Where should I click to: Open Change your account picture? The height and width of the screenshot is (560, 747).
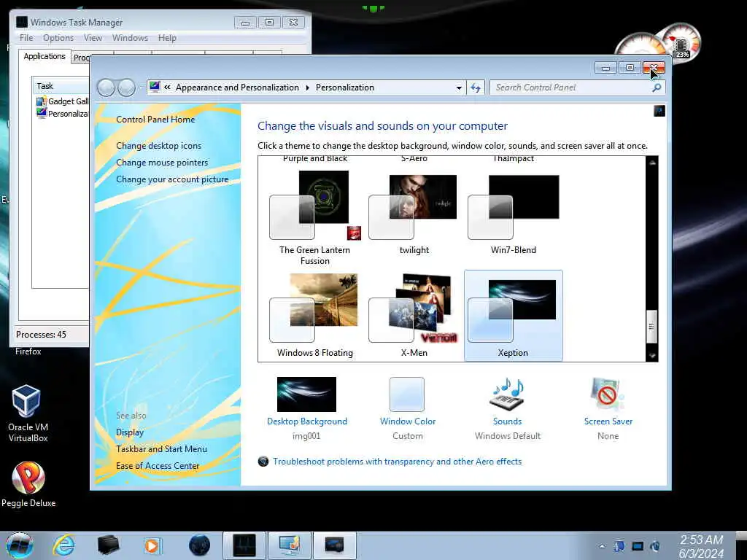pos(172,179)
